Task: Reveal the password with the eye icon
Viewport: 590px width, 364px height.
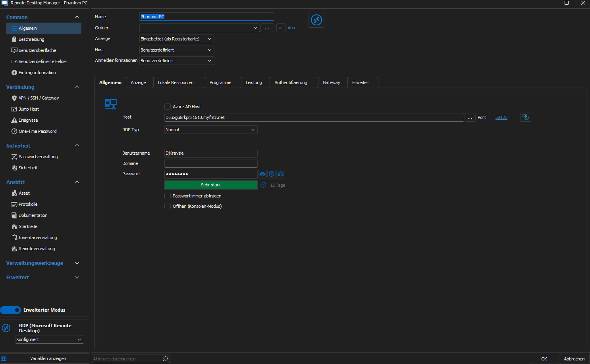Action: pyautogui.click(x=262, y=174)
